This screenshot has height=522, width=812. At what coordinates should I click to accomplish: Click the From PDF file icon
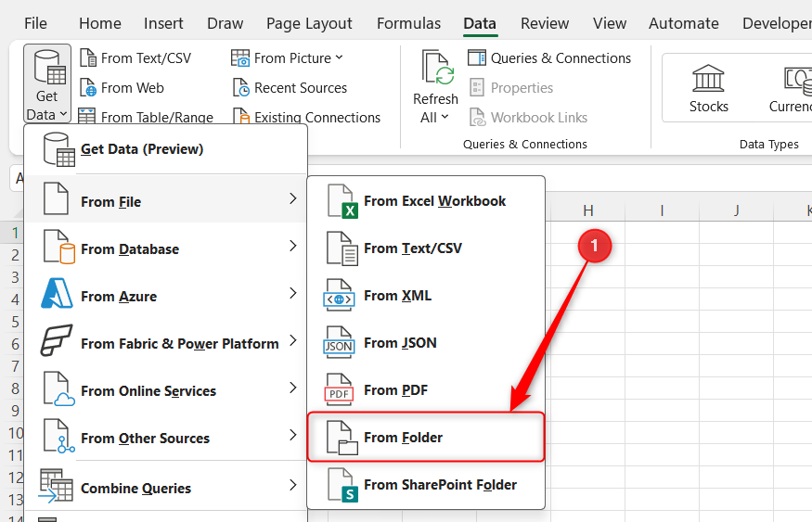click(x=340, y=389)
